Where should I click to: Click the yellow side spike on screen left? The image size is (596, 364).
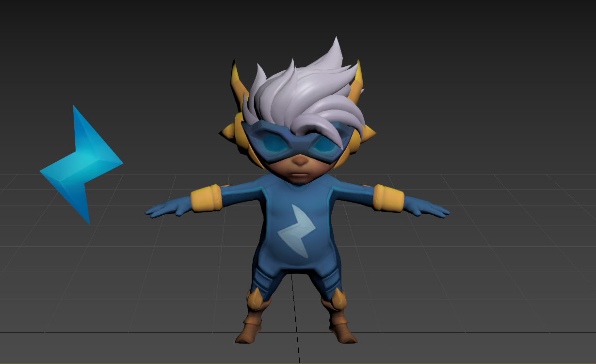click(227, 130)
